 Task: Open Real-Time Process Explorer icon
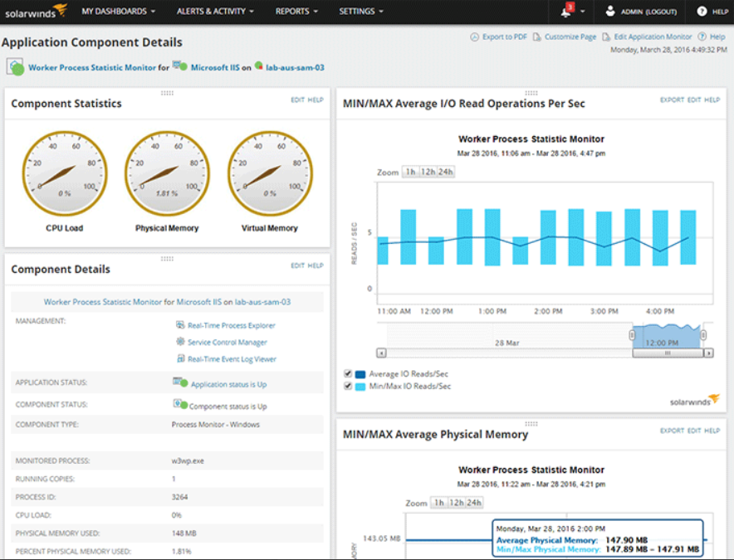coord(180,325)
